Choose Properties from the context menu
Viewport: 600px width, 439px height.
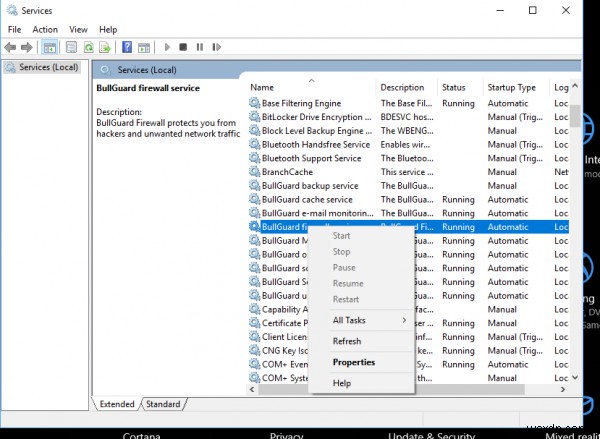coord(354,362)
